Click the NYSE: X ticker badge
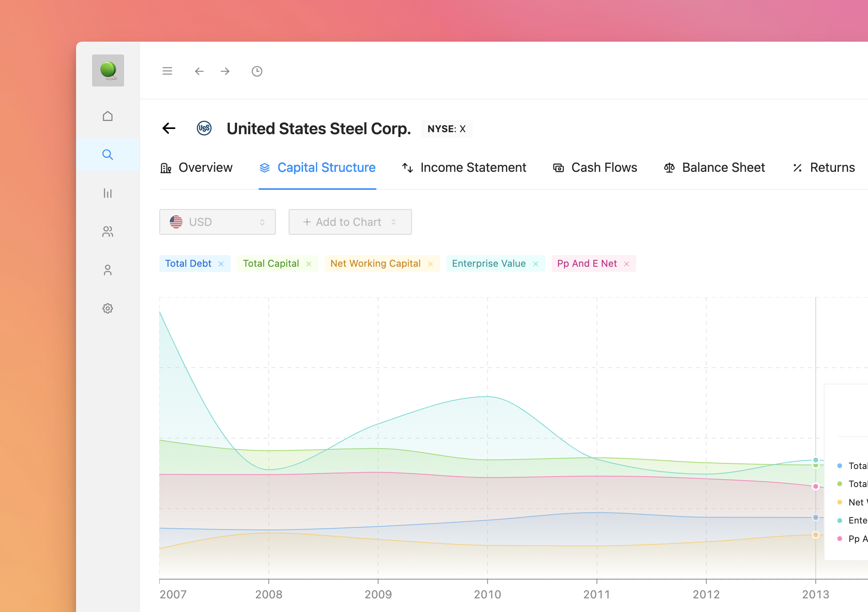The height and width of the screenshot is (612, 868). pos(446,129)
